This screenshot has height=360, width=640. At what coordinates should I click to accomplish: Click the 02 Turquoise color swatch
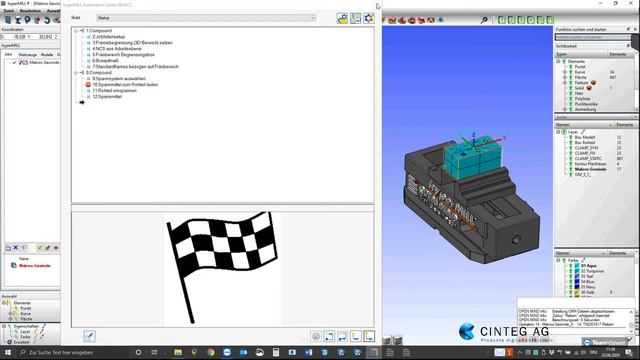point(577,271)
